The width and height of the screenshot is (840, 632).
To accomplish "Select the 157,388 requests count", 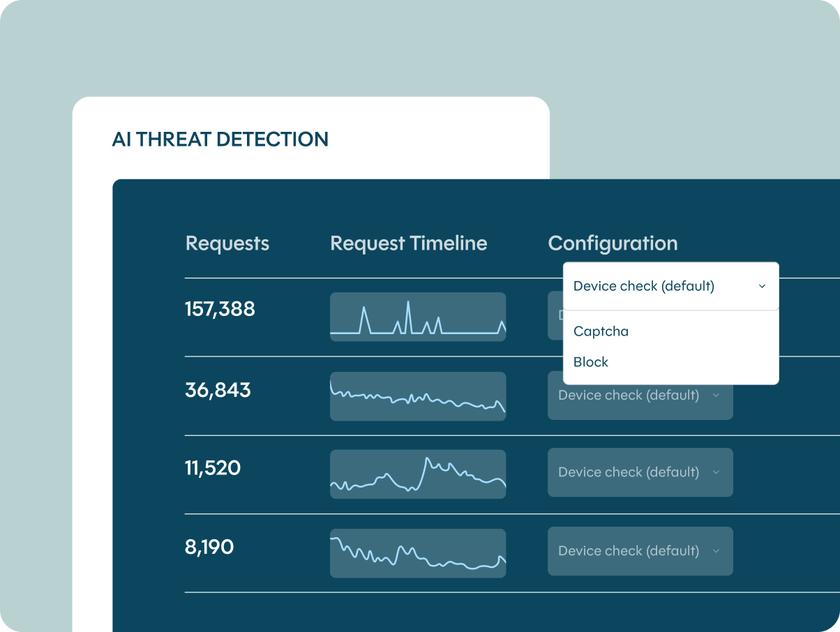I will click(x=220, y=309).
